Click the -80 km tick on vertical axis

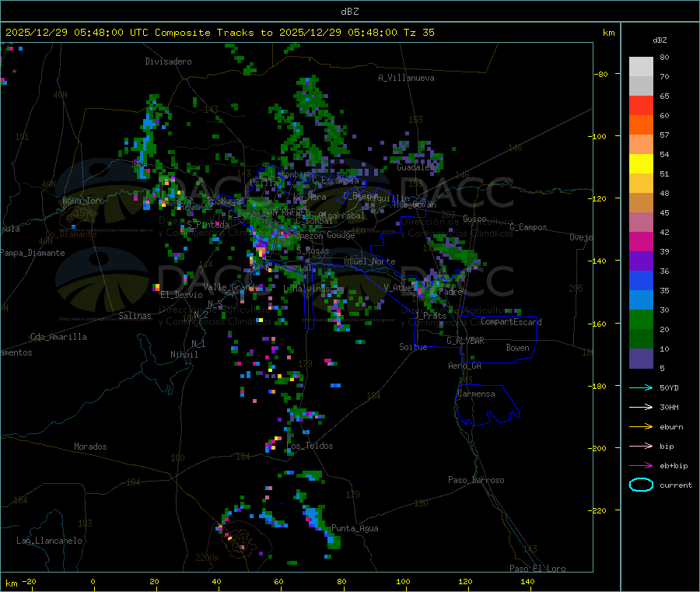(x=600, y=74)
